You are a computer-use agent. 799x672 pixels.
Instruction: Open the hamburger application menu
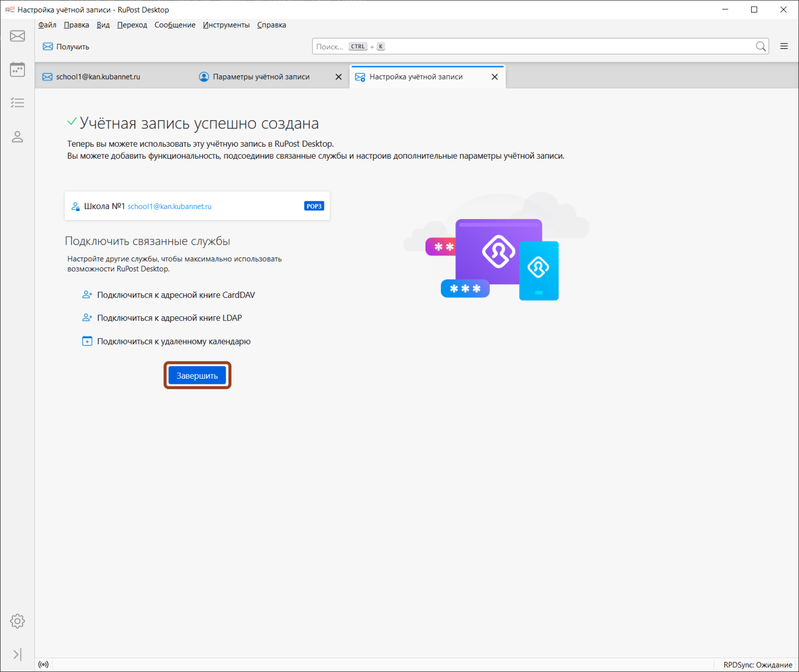tap(784, 46)
